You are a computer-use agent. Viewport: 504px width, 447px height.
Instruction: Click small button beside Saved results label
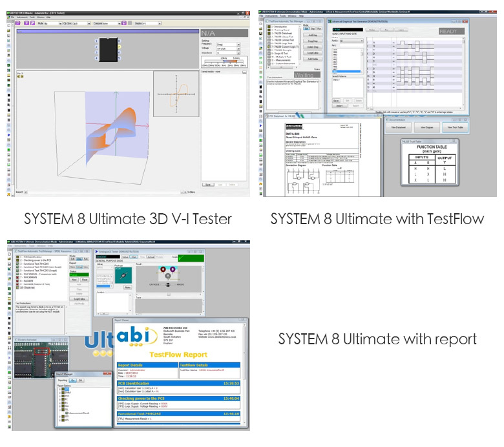pos(244,72)
